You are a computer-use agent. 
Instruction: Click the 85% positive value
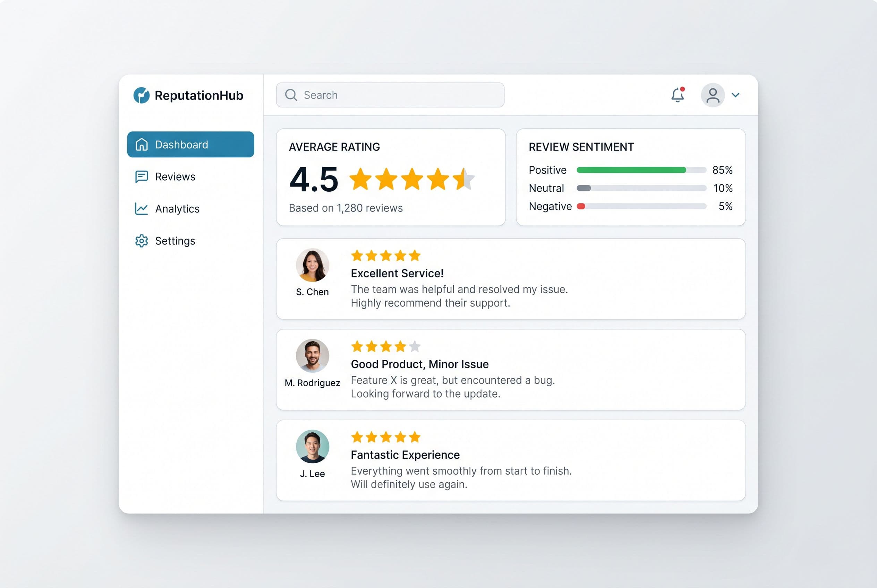pos(722,170)
